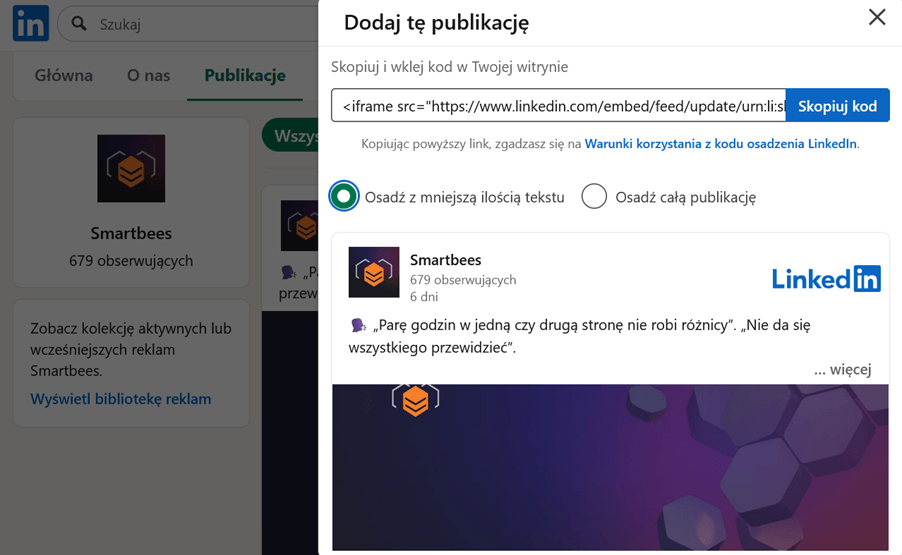Click the 6 dni timestamp in preview
The width and height of the screenshot is (902, 555).
(424, 297)
